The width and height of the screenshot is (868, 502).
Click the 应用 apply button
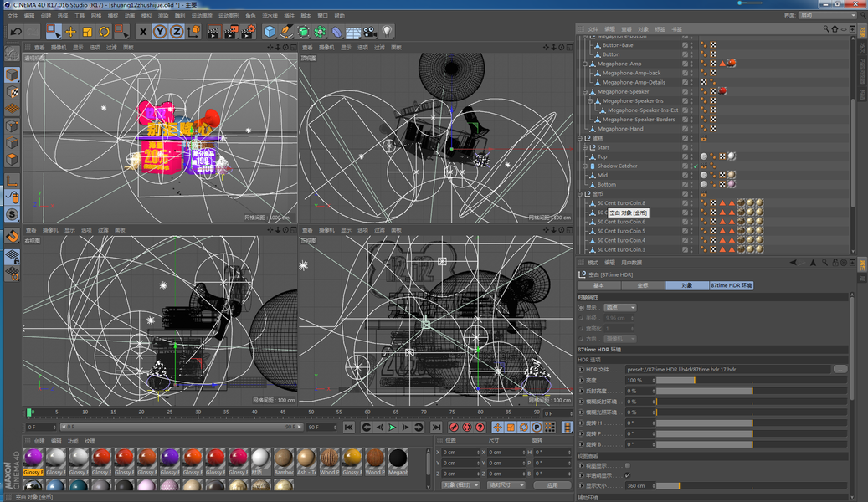pyautogui.click(x=552, y=484)
